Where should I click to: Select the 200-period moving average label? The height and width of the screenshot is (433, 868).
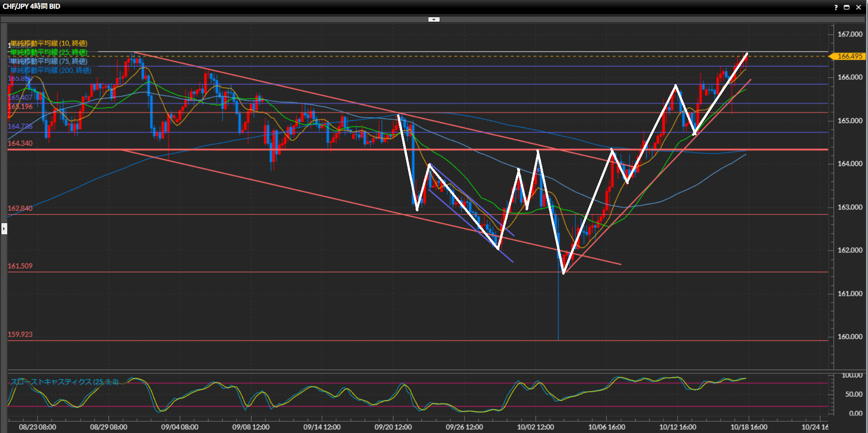(x=51, y=71)
